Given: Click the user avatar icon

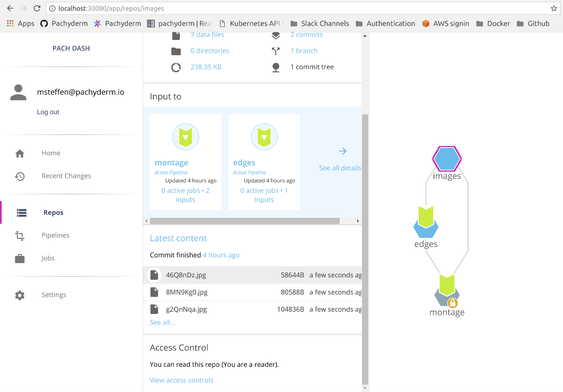Looking at the screenshot, I should [x=18, y=92].
